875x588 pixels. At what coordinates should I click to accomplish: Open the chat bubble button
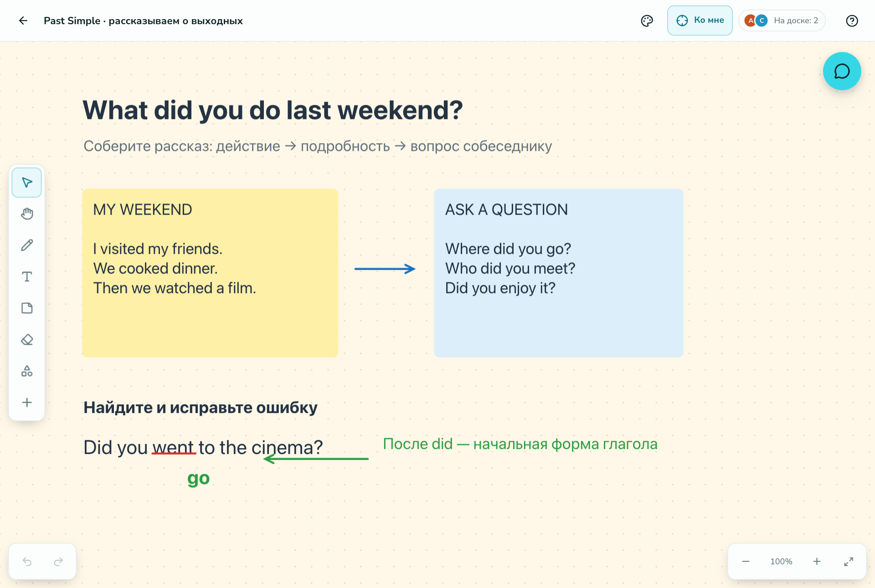click(x=842, y=71)
